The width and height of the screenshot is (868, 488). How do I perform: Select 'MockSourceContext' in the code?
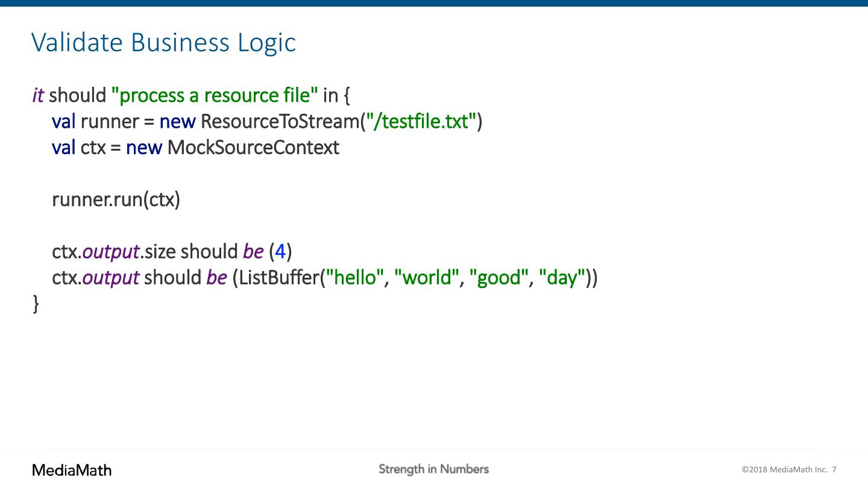[253, 147]
